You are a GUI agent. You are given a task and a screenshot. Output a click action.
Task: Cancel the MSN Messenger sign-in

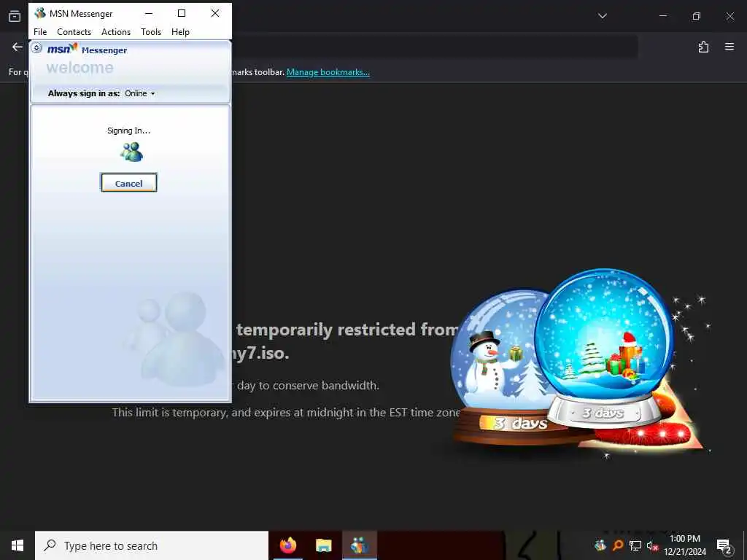click(x=128, y=183)
